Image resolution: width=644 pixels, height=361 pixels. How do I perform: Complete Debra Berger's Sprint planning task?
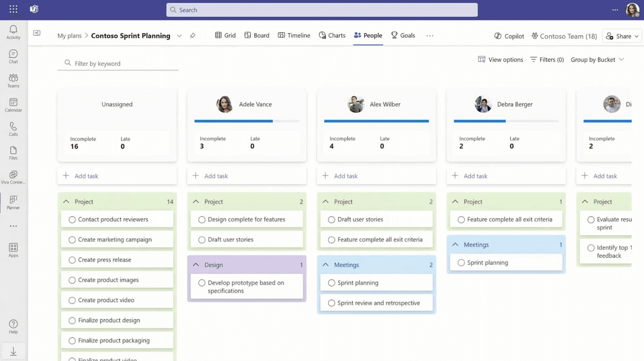click(x=461, y=263)
